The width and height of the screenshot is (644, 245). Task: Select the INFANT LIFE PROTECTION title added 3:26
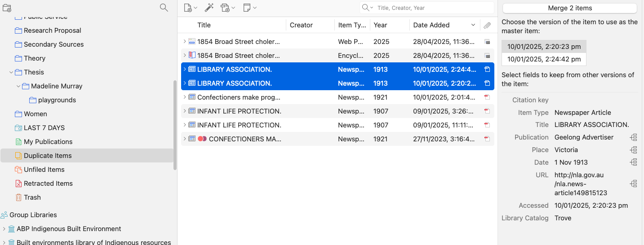tap(239, 111)
